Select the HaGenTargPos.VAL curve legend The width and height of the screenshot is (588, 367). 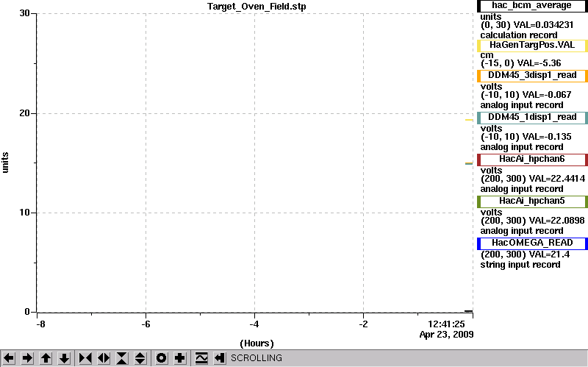point(531,46)
